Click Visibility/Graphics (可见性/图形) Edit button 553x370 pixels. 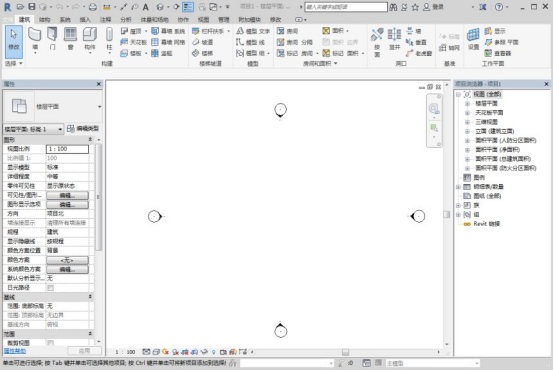67,195
